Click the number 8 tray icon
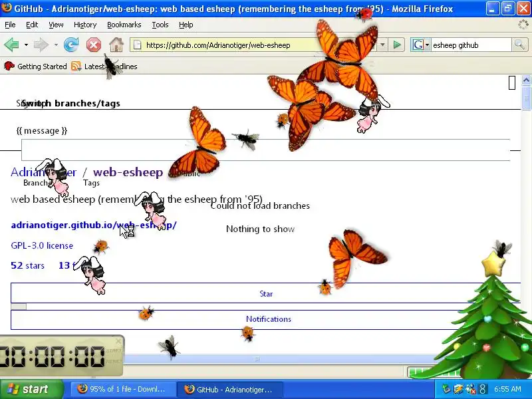The height and width of the screenshot is (399, 532). [482, 389]
